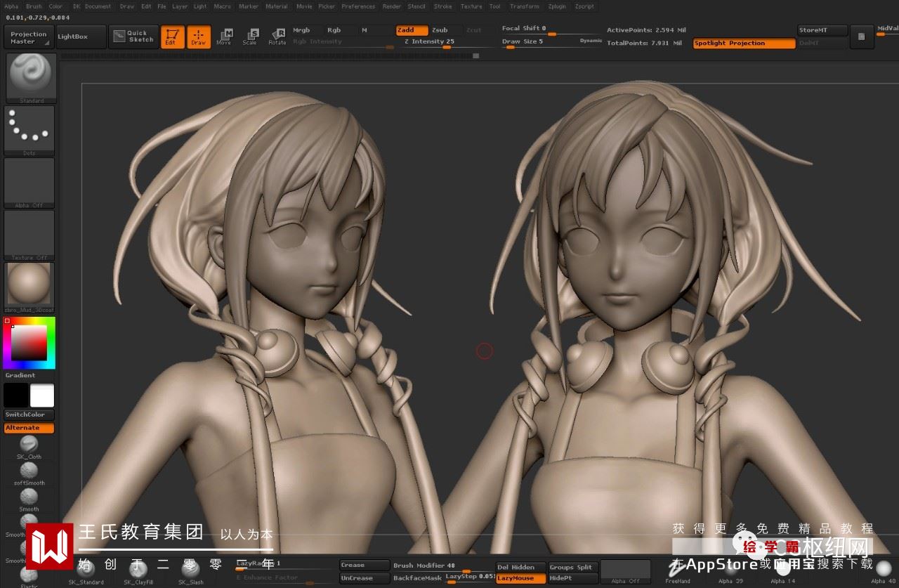Open the Render menu
899x588 pixels.
(x=392, y=6)
